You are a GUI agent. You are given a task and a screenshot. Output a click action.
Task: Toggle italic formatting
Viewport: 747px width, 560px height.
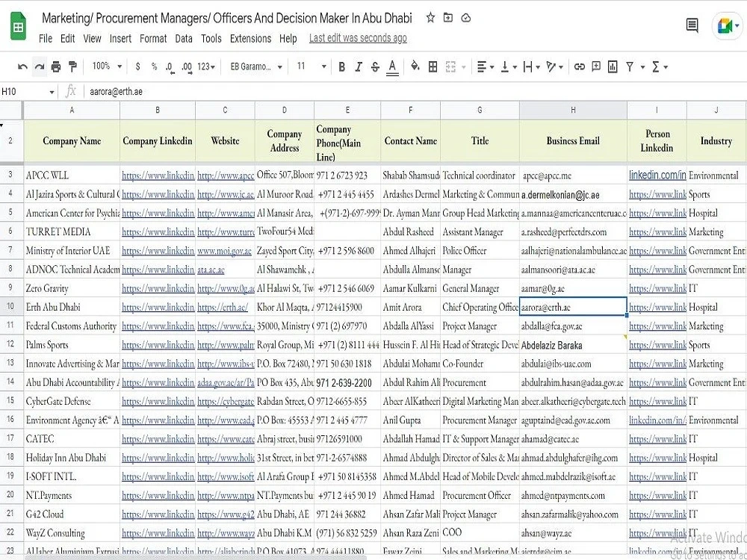pyautogui.click(x=359, y=66)
